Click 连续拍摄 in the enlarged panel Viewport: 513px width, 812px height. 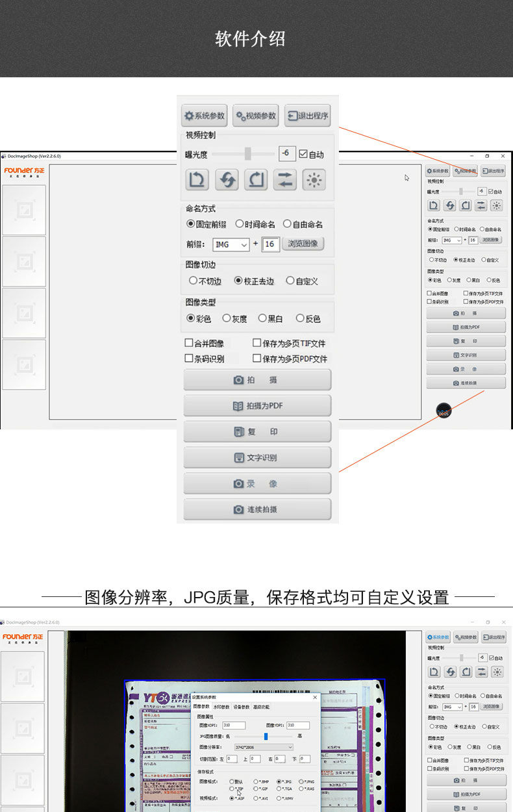pyautogui.click(x=257, y=509)
